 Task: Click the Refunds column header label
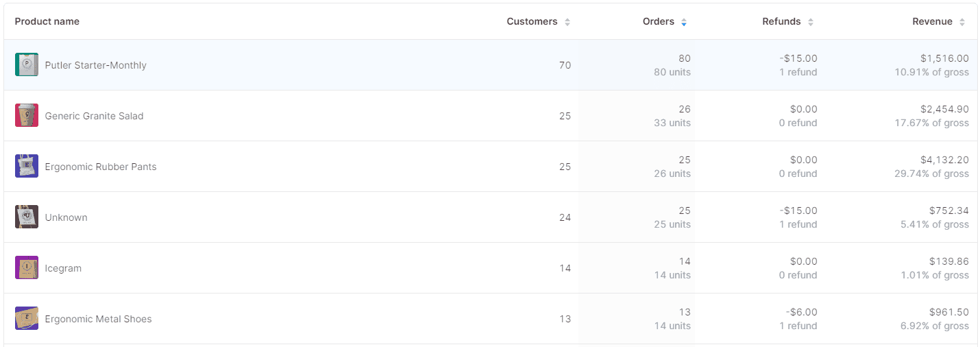[781, 21]
